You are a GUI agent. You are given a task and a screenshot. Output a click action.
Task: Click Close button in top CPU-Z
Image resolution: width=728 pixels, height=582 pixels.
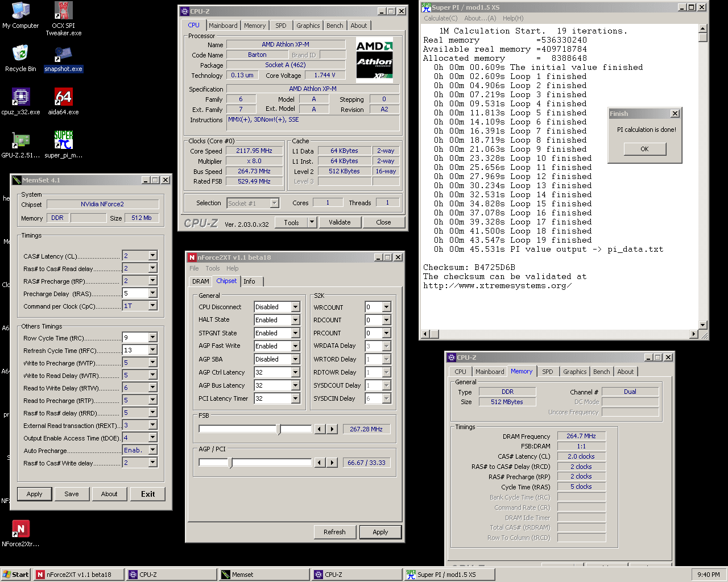point(383,222)
